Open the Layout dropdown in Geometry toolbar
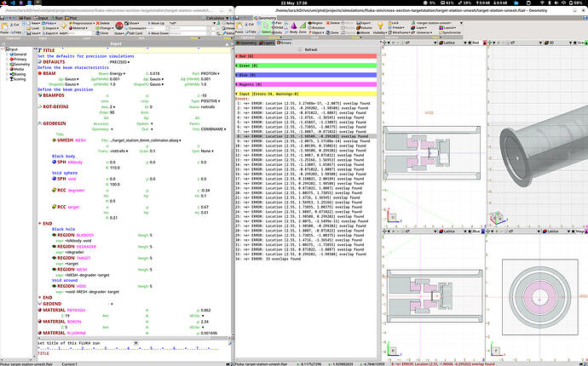588x366 pixels. pyautogui.click(x=448, y=28)
